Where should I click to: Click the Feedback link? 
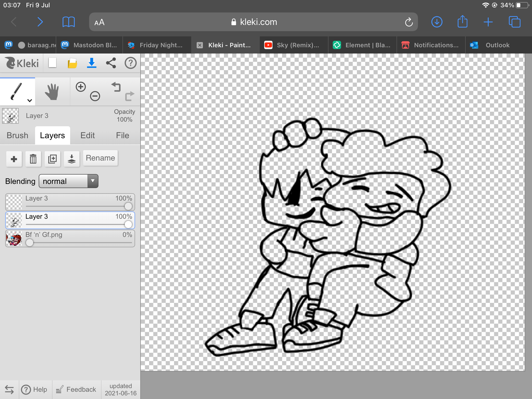(x=76, y=389)
